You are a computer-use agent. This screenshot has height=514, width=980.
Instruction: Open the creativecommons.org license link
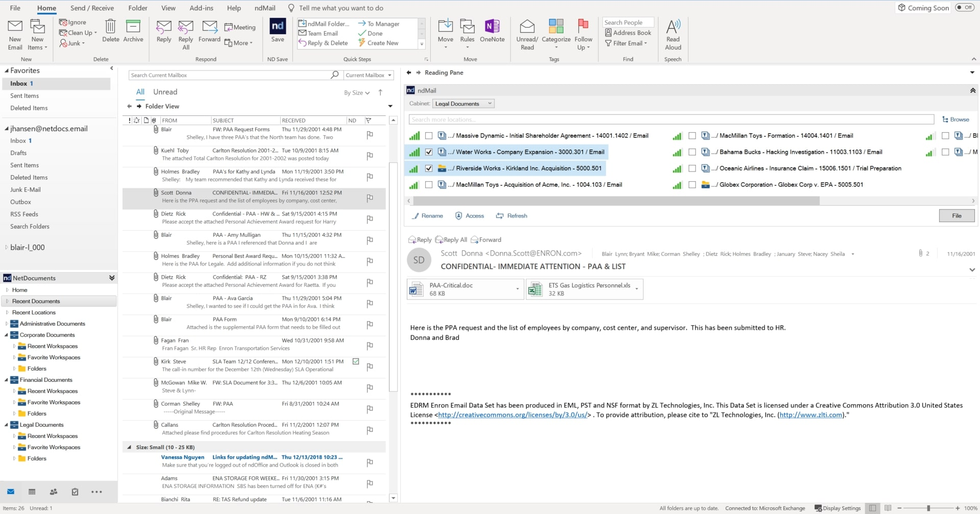pyautogui.click(x=512, y=415)
